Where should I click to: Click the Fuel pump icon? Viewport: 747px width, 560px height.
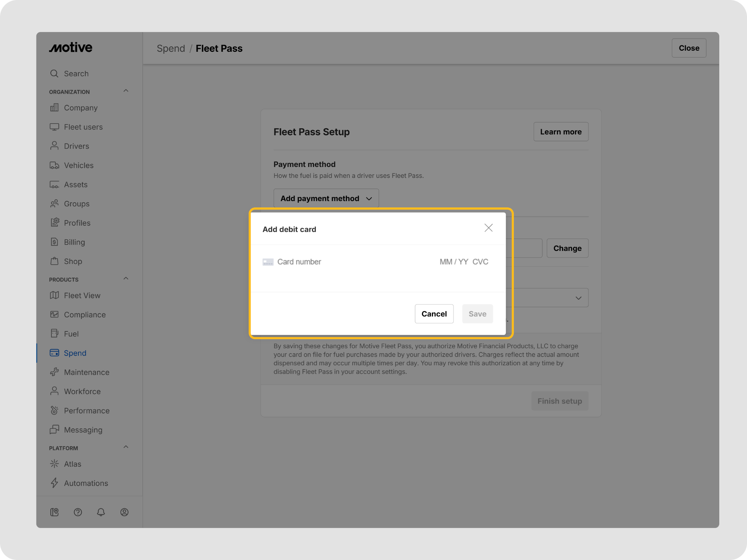point(54,333)
